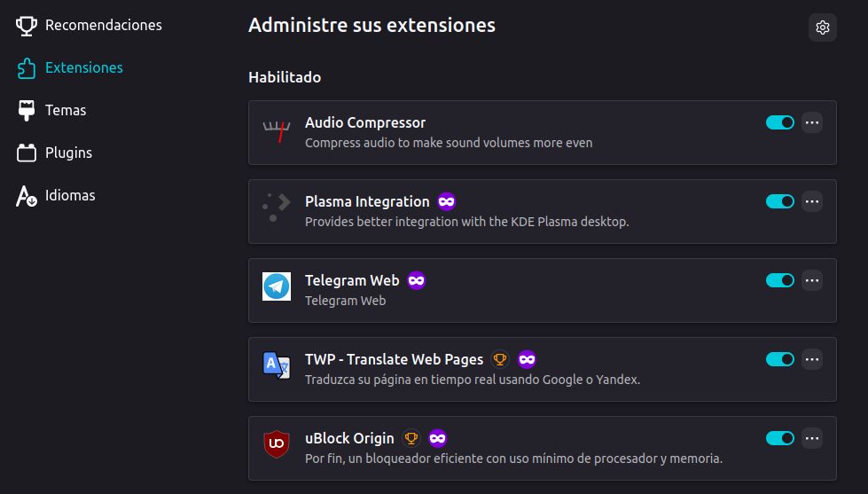
Task: Click the uBlock Origin shield icon
Action: pyautogui.click(x=277, y=444)
